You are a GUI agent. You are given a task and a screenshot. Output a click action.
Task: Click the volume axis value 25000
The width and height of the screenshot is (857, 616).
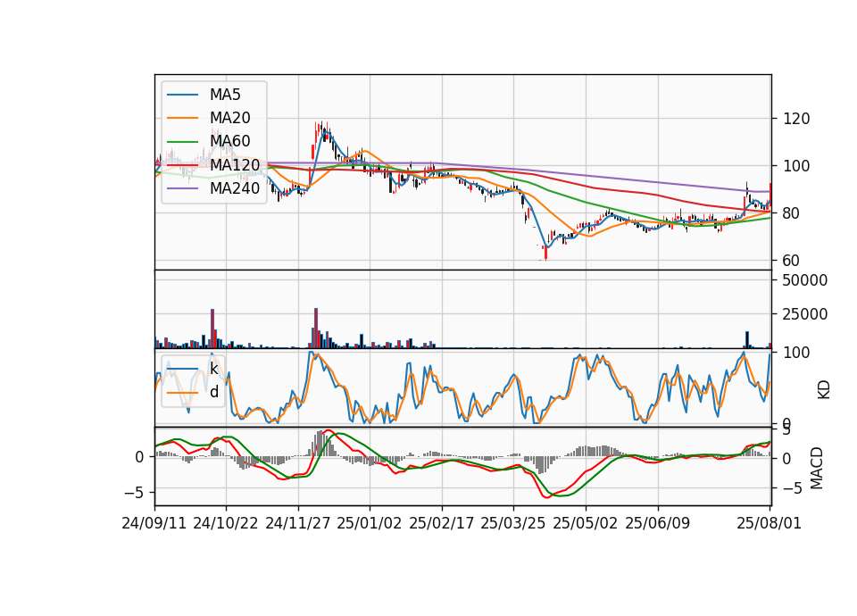(805, 314)
